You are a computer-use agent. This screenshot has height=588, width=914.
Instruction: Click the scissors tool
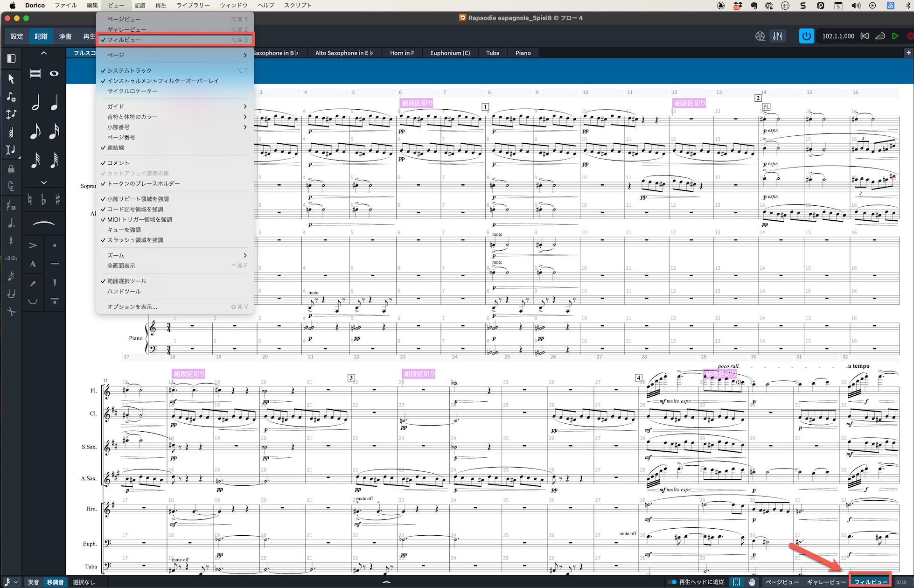coord(11,311)
